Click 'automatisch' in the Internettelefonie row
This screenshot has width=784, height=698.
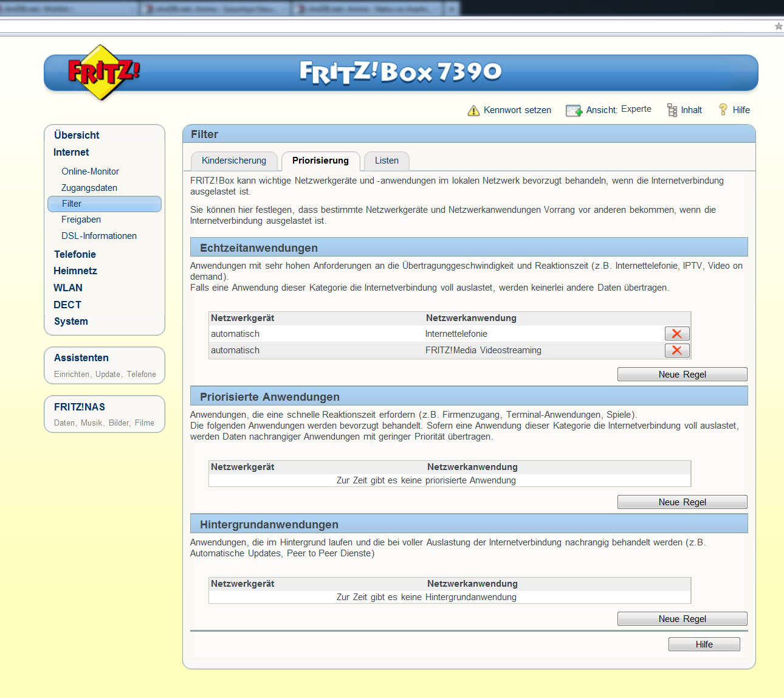point(235,334)
